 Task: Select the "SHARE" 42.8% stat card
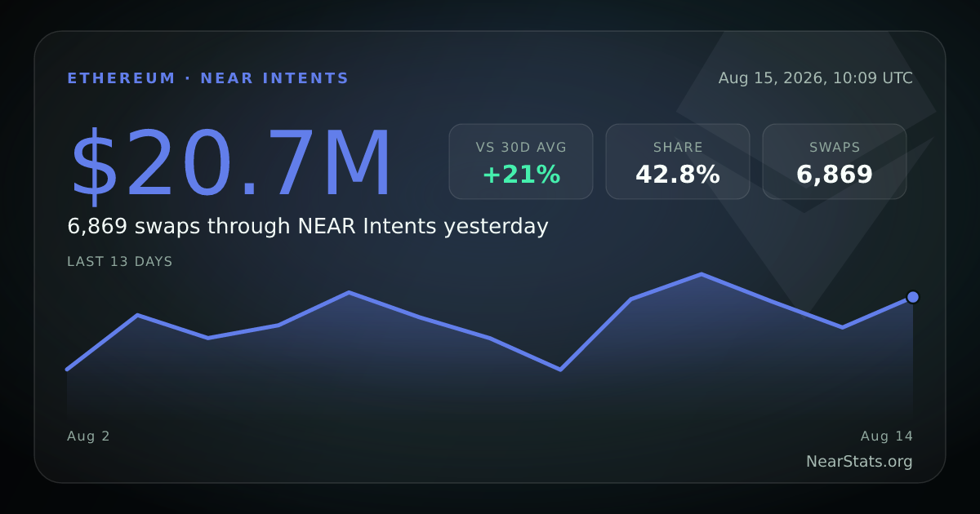tap(678, 162)
